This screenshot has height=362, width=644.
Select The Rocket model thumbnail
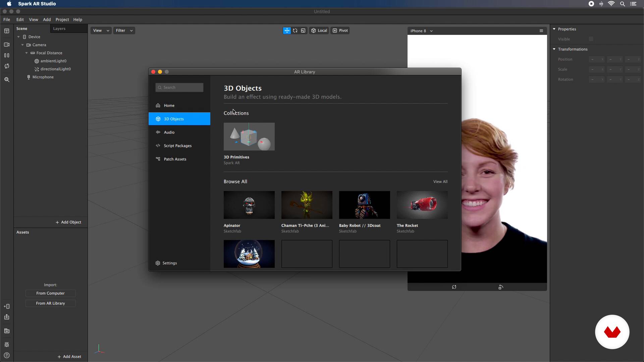tap(422, 205)
